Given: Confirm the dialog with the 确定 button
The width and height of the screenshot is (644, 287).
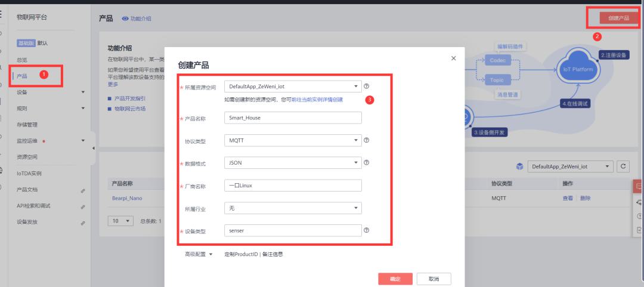Looking at the screenshot, I should [395, 279].
